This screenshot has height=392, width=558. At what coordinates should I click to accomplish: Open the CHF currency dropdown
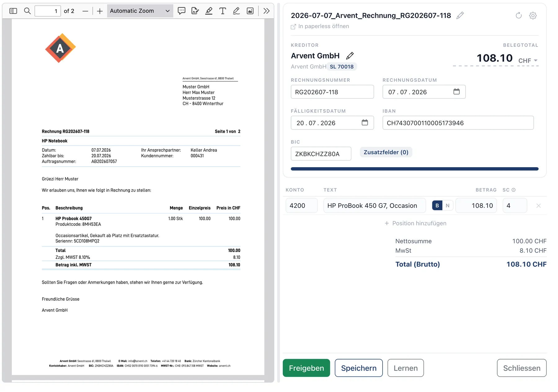pos(528,61)
